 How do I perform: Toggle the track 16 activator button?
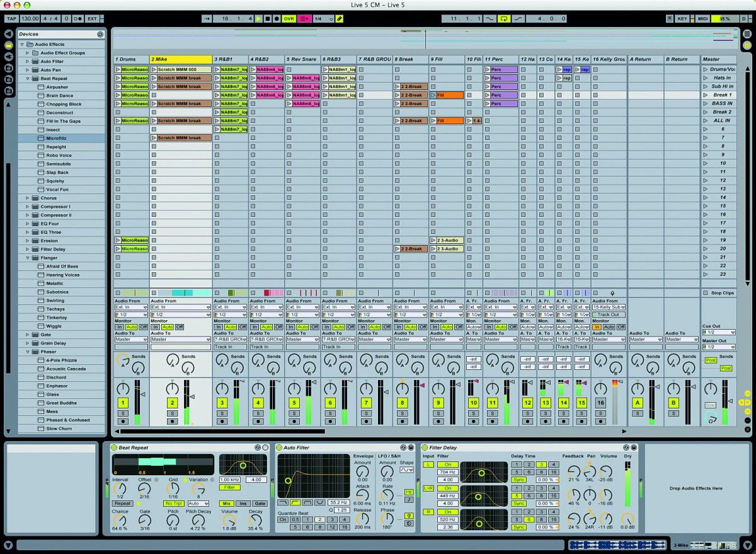[x=600, y=403]
